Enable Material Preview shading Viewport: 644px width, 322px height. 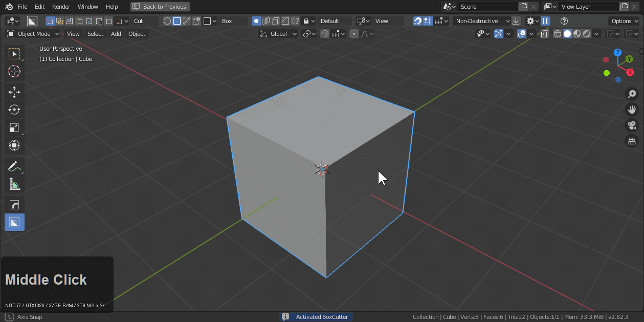(577, 33)
